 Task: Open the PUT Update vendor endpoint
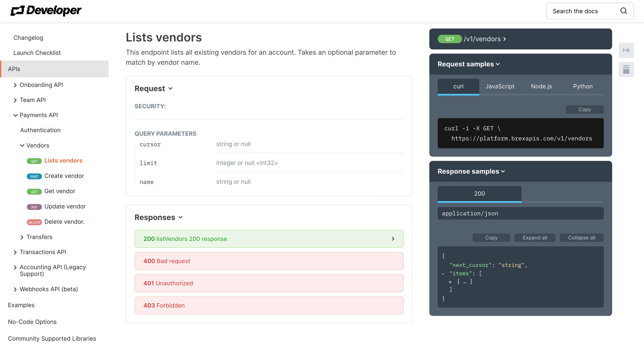coord(65,206)
